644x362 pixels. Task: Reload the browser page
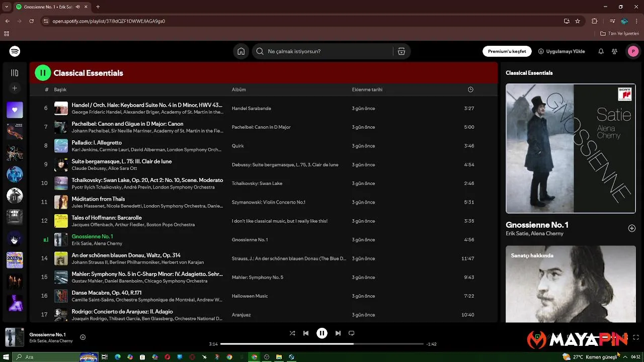[x=31, y=21]
